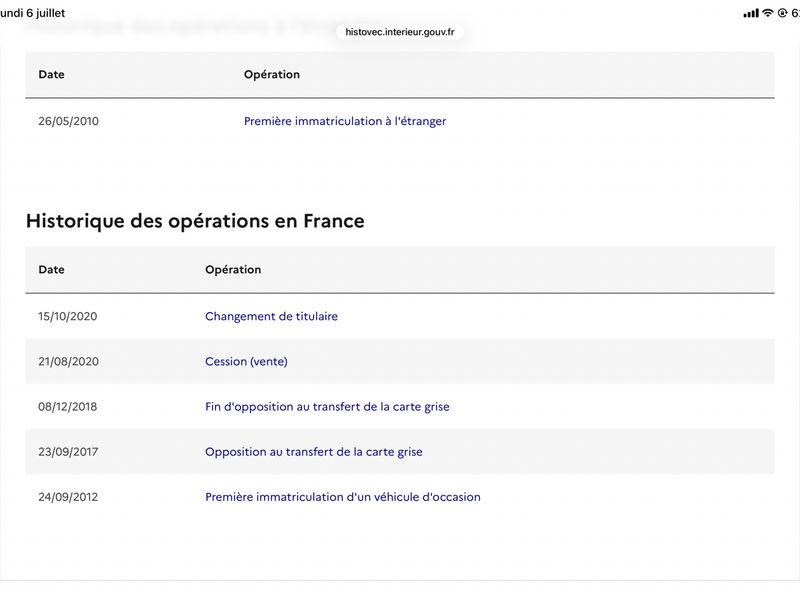The height and width of the screenshot is (600, 800).
Task: Open Fin d'opposition au transfert link
Action: click(x=327, y=407)
